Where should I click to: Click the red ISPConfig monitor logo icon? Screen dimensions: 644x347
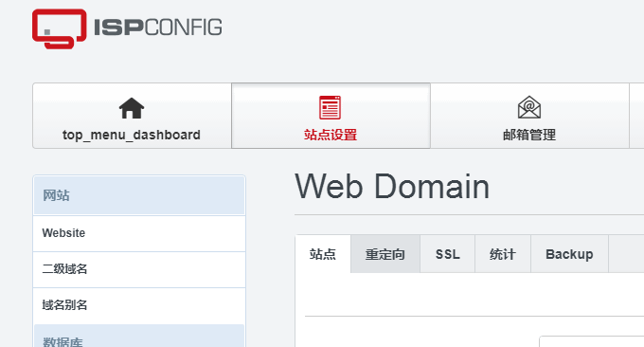click(x=59, y=28)
